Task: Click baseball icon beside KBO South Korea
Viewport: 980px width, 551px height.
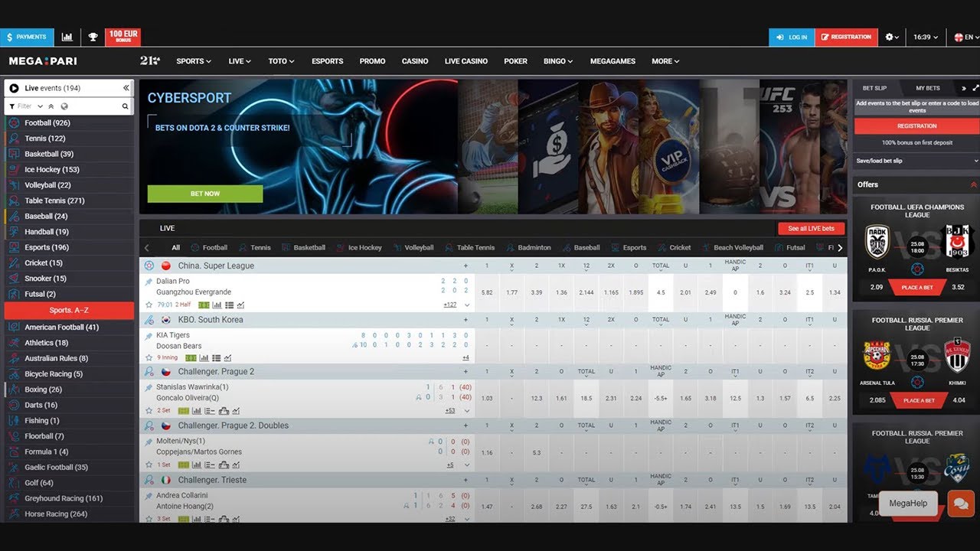Action: (x=149, y=320)
